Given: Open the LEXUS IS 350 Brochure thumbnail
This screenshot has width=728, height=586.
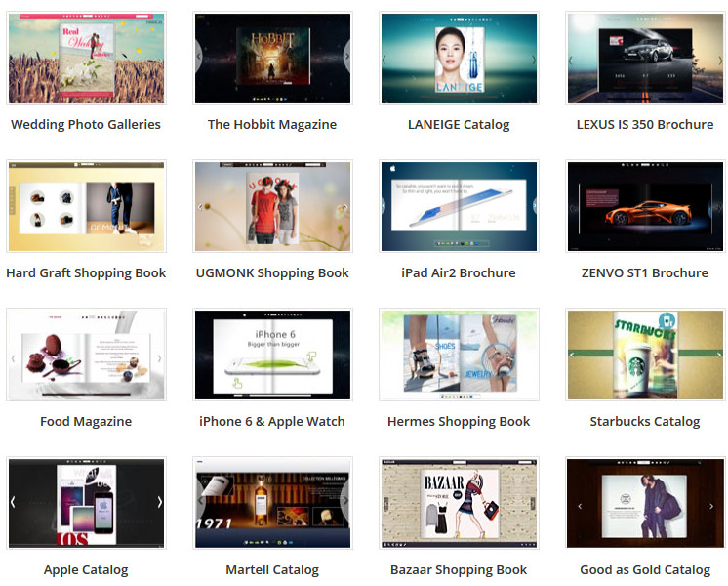Looking at the screenshot, I should coord(645,58).
